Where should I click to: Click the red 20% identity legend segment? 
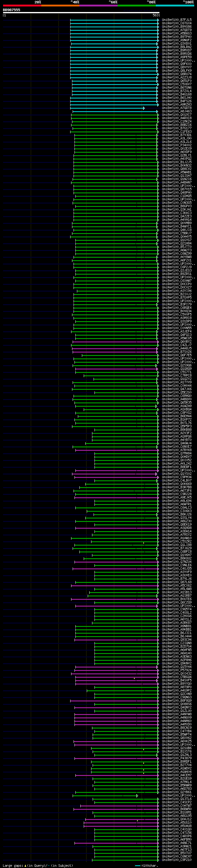[x=22, y=6]
